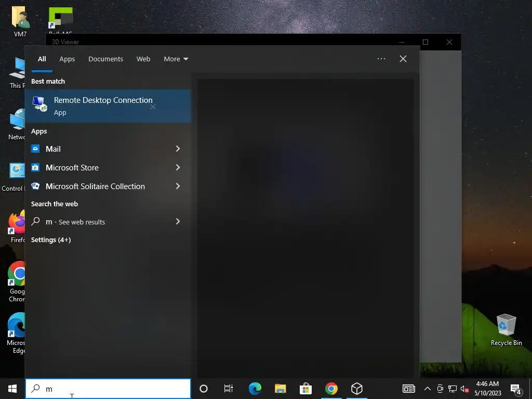Open the notification center icon
Image resolution: width=532 pixels, height=399 pixels.
[x=516, y=389]
